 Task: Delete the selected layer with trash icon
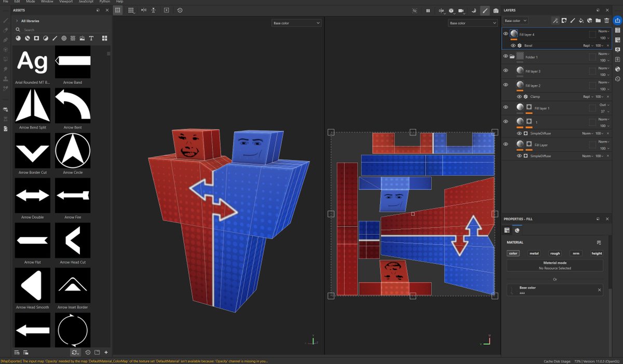pyautogui.click(x=606, y=21)
